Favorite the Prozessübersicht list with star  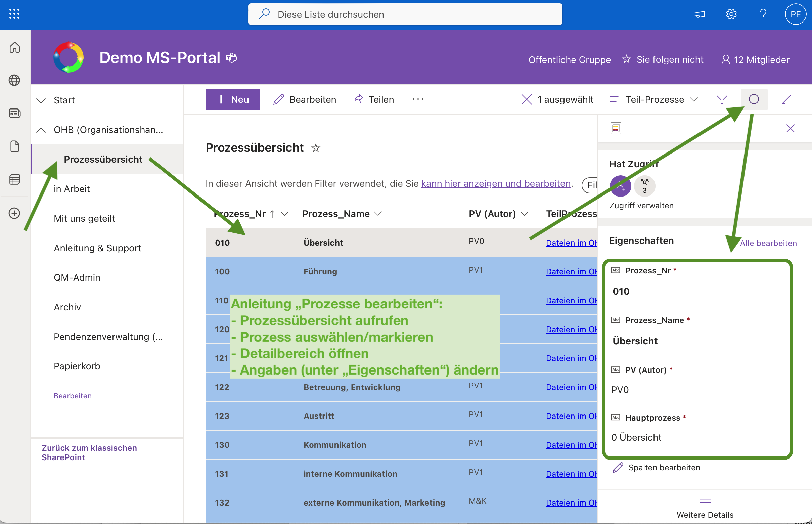click(316, 148)
